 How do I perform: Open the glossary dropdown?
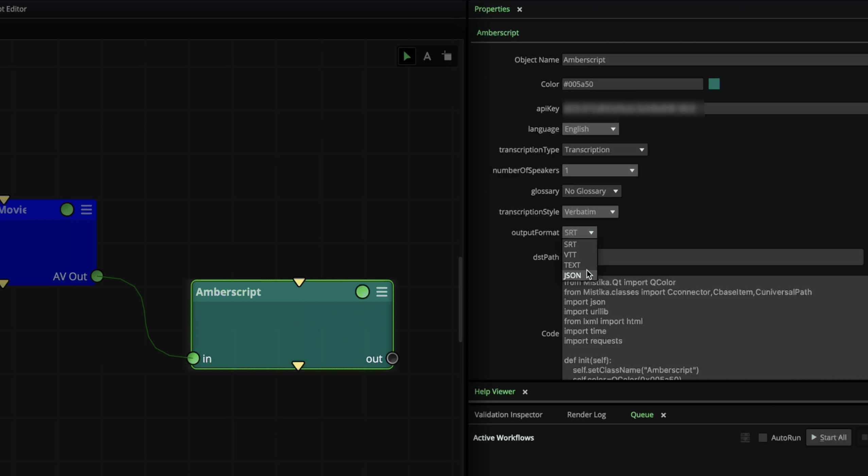(591, 191)
